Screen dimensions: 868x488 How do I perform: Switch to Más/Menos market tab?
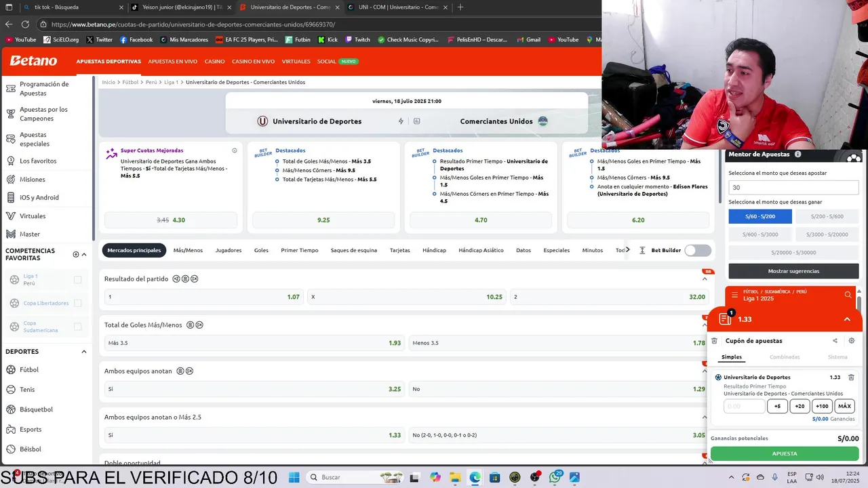(x=188, y=250)
